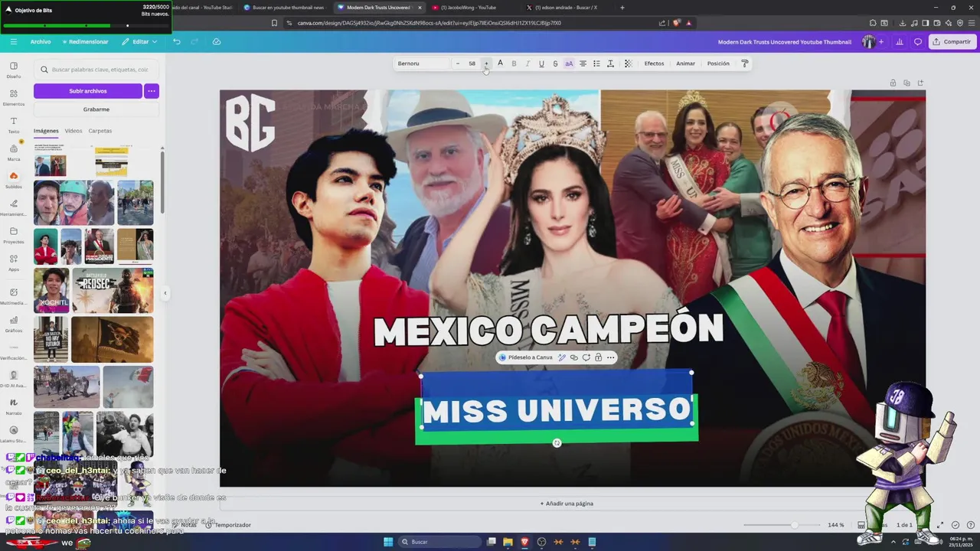Open the Apps panel

(x=14, y=262)
